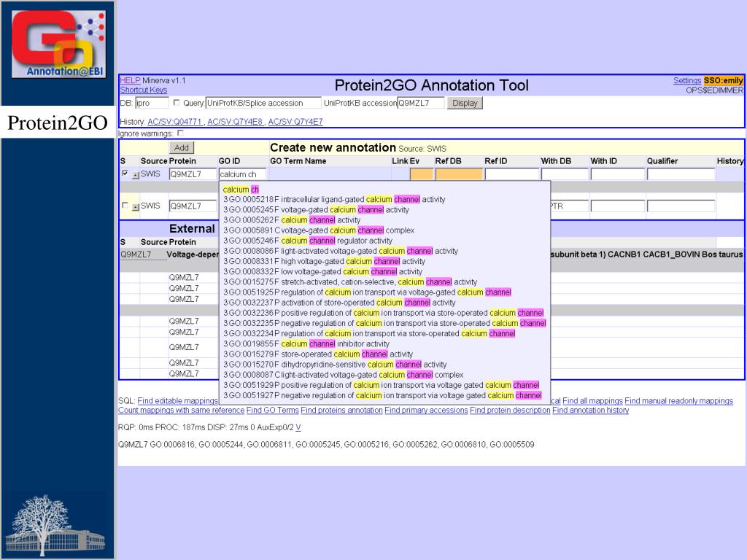The width and height of the screenshot is (747, 560).
Task: Select the GO:0032235 negative regulation suggestion
Action: pyautogui.click(x=384, y=323)
